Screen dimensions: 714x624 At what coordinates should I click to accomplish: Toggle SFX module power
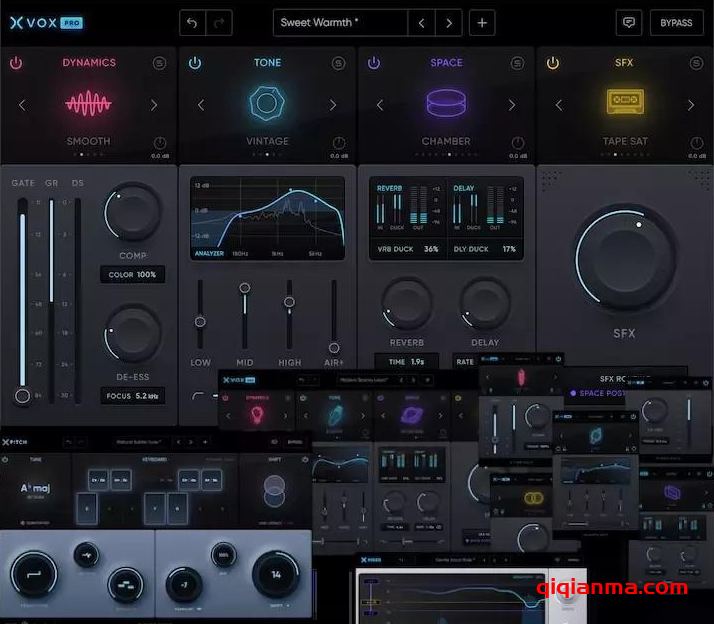click(x=553, y=63)
